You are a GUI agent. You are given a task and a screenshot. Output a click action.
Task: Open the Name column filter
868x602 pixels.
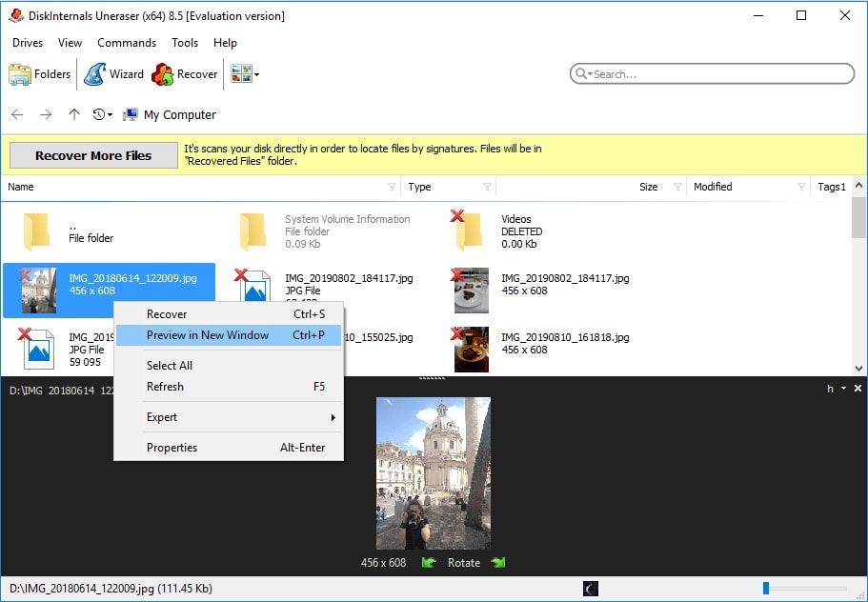coord(392,187)
